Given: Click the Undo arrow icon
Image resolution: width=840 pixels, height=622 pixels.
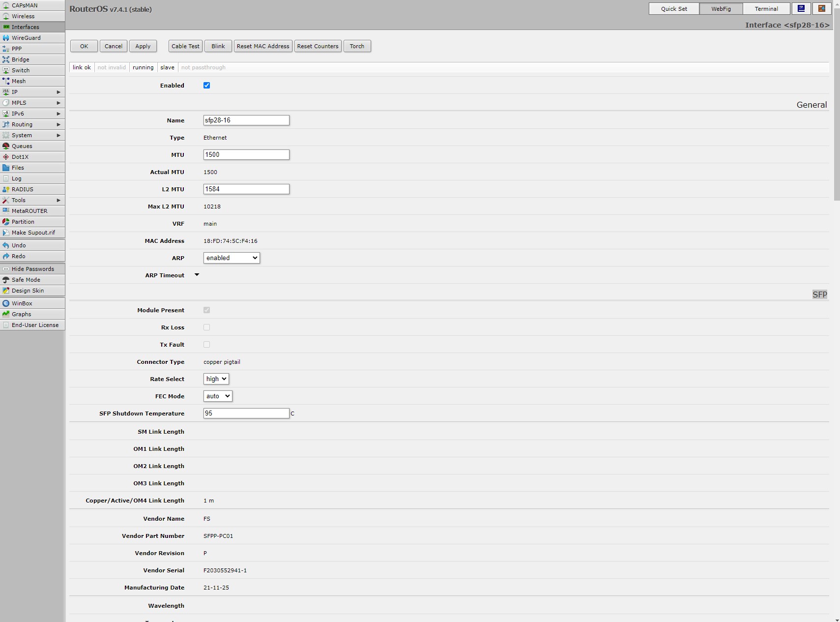Looking at the screenshot, I should (6, 245).
